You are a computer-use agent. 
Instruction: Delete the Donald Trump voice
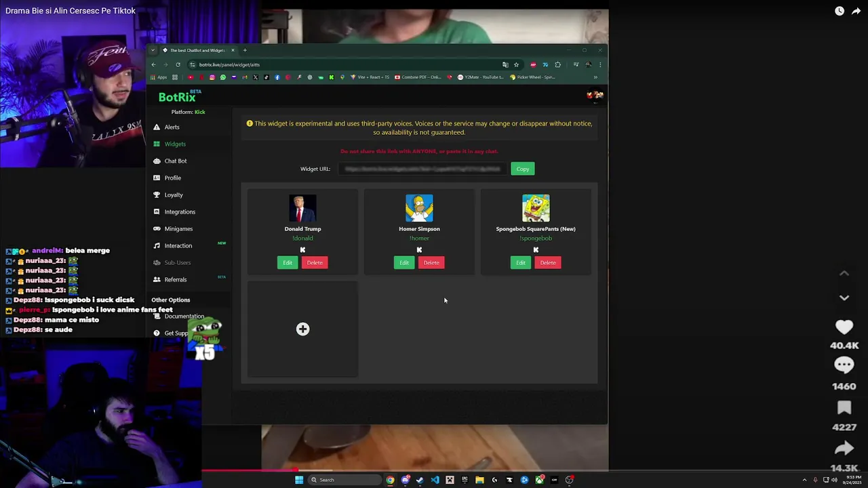315,262
